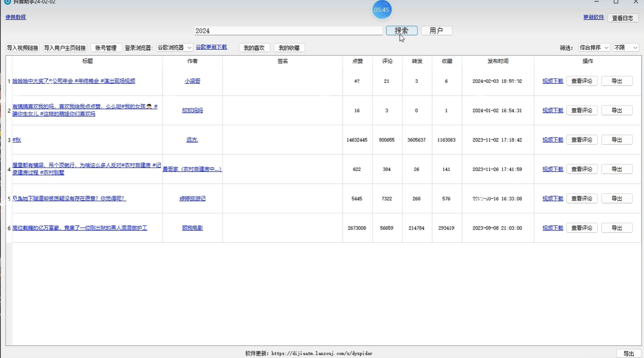
Task: Click the 作者 column header
Action: (192, 61)
